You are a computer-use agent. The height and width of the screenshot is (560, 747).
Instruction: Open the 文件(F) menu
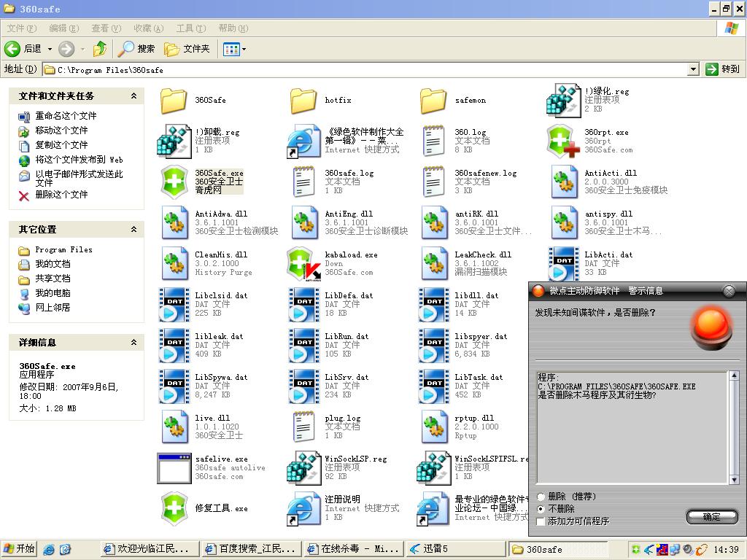[22, 28]
